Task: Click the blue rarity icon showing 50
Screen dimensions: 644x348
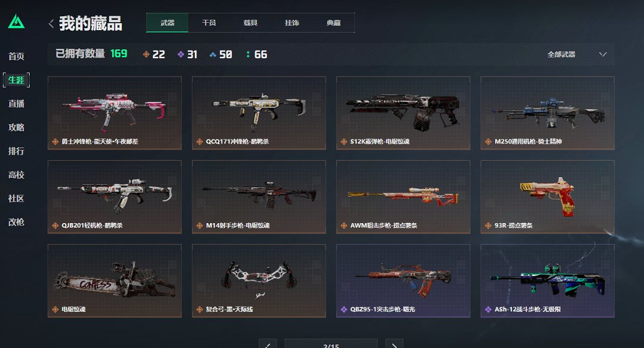Action: click(x=213, y=54)
